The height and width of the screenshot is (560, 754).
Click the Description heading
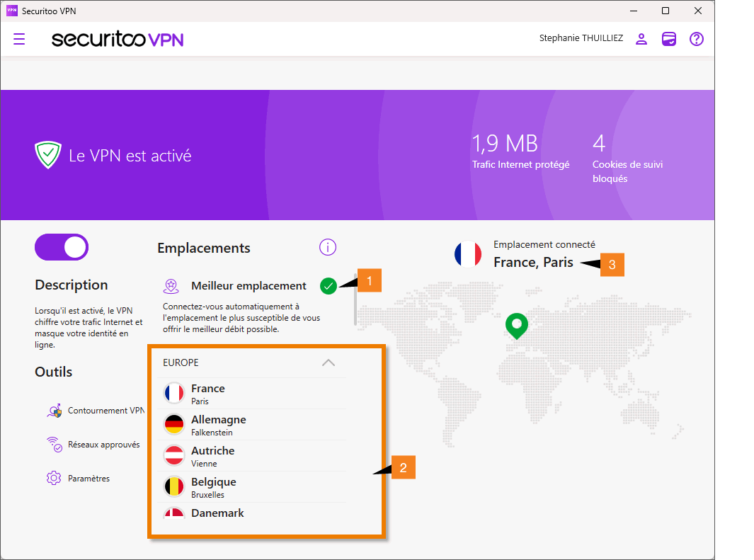72,285
